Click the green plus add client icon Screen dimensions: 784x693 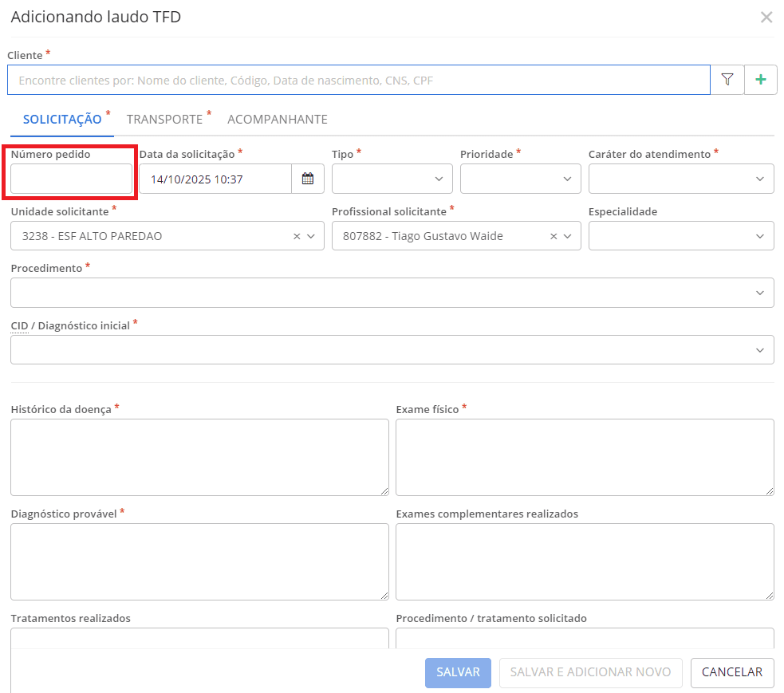point(761,80)
